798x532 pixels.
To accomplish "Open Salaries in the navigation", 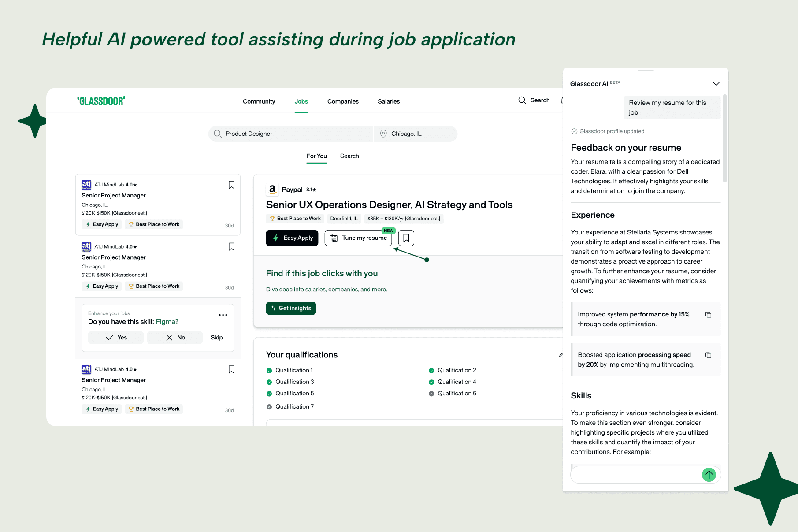I will 389,101.
